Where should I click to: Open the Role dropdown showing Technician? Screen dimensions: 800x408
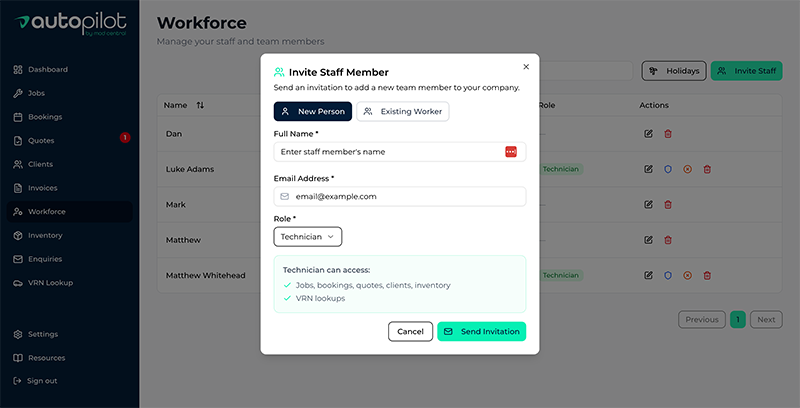(x=308, y=237)
